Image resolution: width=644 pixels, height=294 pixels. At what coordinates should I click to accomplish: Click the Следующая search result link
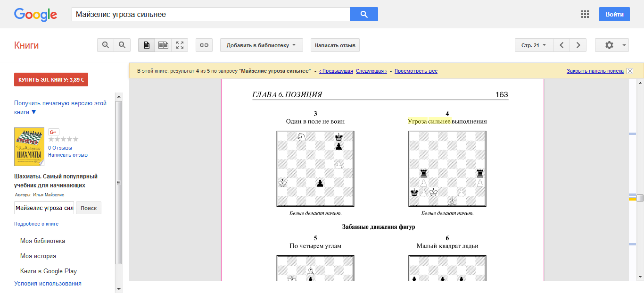(x=371, y=71)
